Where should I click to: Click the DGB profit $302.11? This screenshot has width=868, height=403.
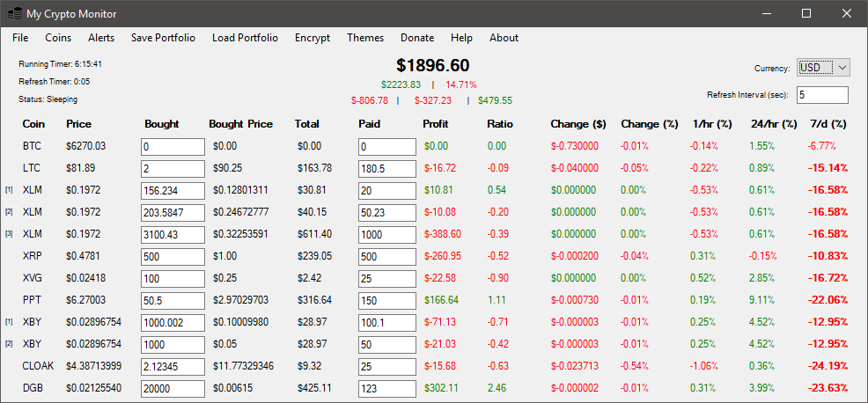coord(441,388)
